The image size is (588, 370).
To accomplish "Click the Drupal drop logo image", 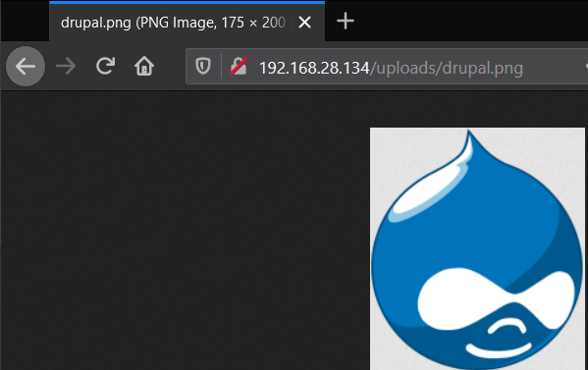I will (477, 249).
